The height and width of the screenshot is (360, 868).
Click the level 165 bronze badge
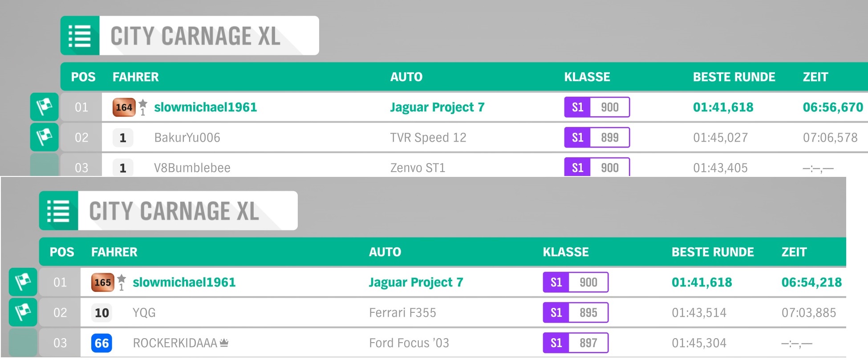(x=102, y=282)
